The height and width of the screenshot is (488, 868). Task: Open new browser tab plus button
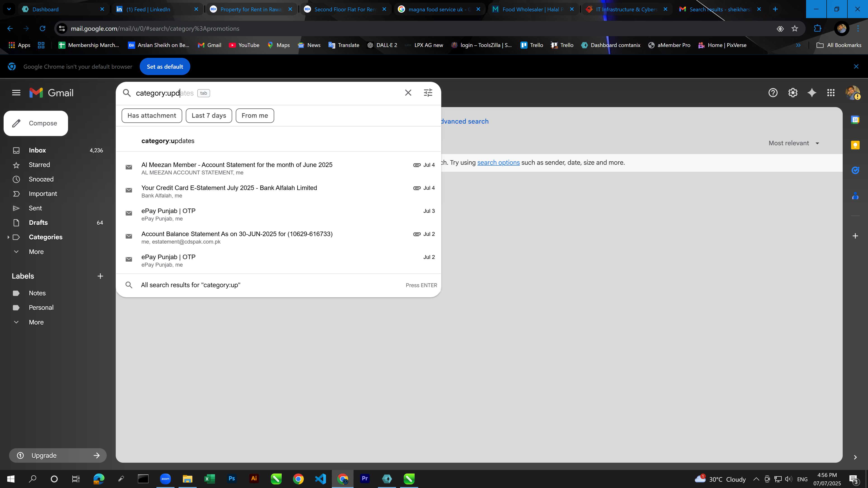775,9
